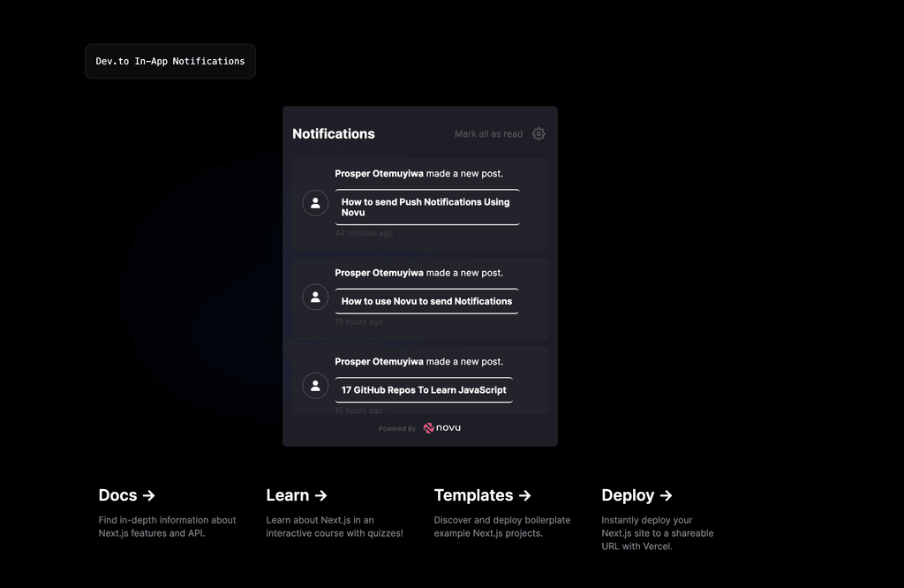Open the notification settings gear icon
The width and height of the screenshot is (904, 588).
(539, 134)
